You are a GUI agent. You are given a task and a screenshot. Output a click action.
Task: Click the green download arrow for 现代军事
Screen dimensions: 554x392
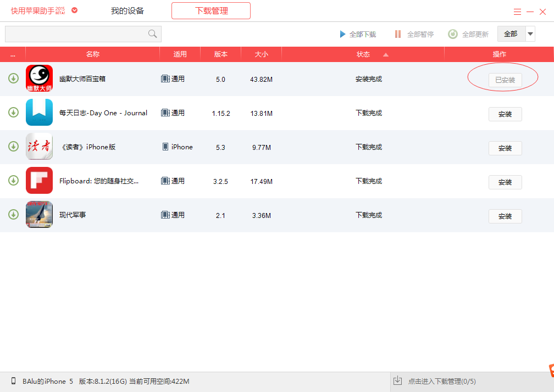[x=13, y=214]
